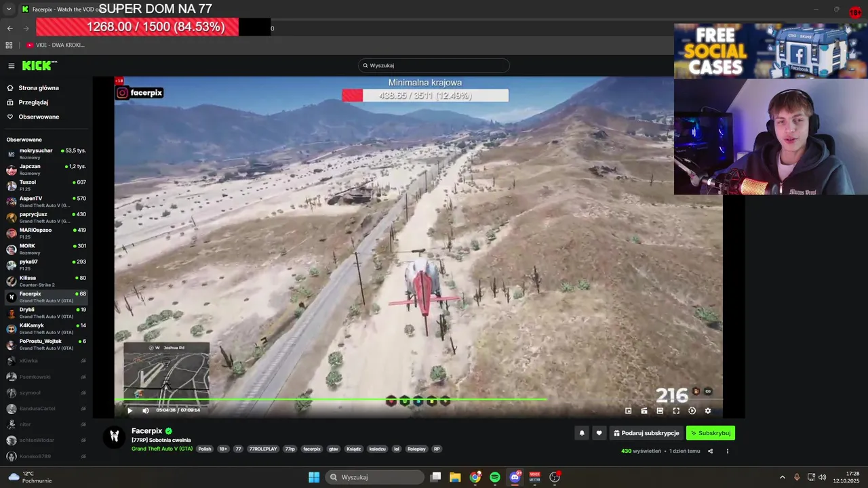
Task: Open the Facerpix channel name link
Action: [x=146, y=431]
